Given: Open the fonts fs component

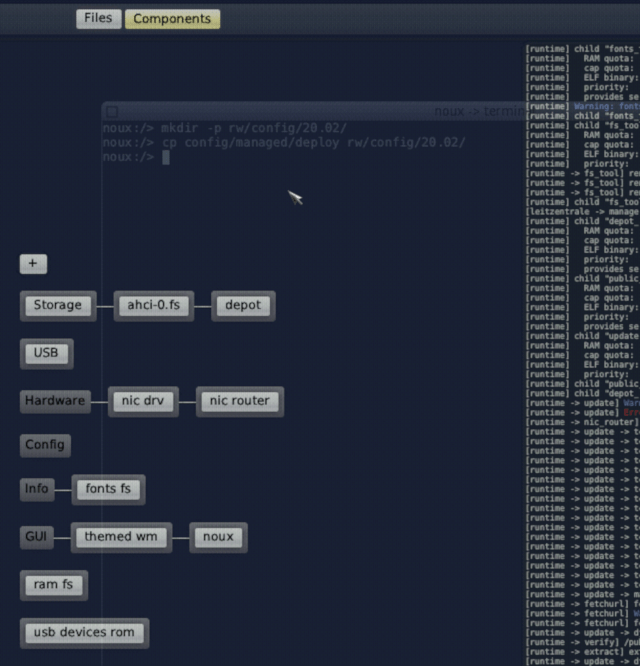Looking at the screenshot, I should 108,489.
